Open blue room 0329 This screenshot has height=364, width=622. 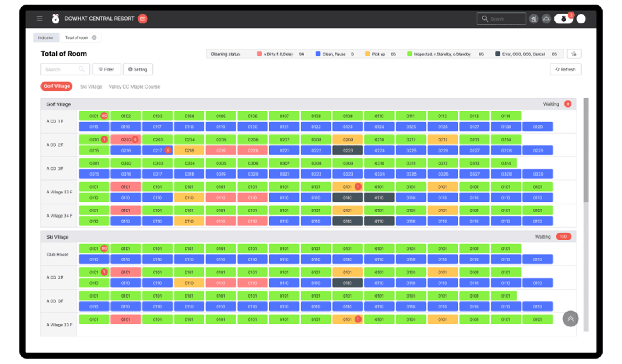(x=538, y=174)
